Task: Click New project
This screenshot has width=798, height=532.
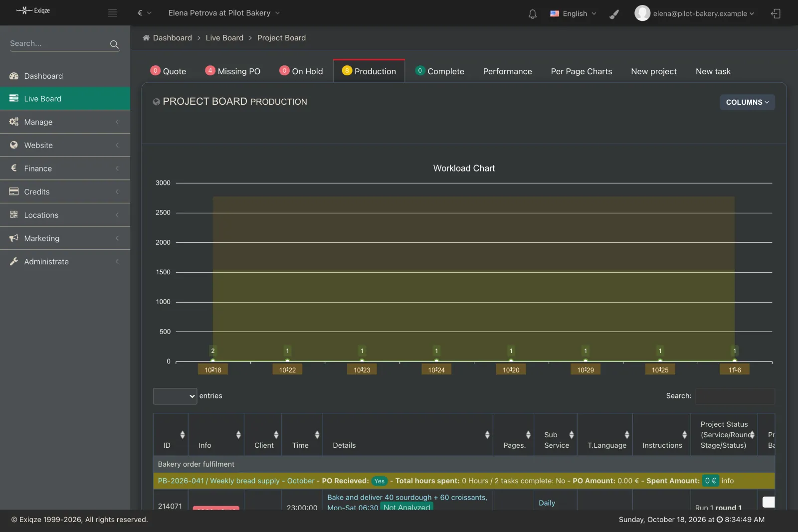Action: pyautogui.click(x=654, y=71)
